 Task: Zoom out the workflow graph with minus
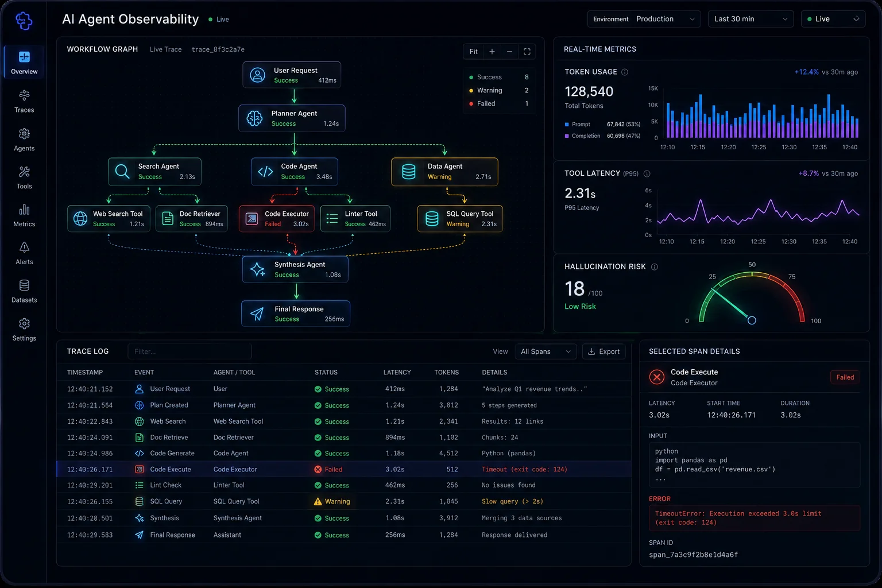click(x=509, y=52)
